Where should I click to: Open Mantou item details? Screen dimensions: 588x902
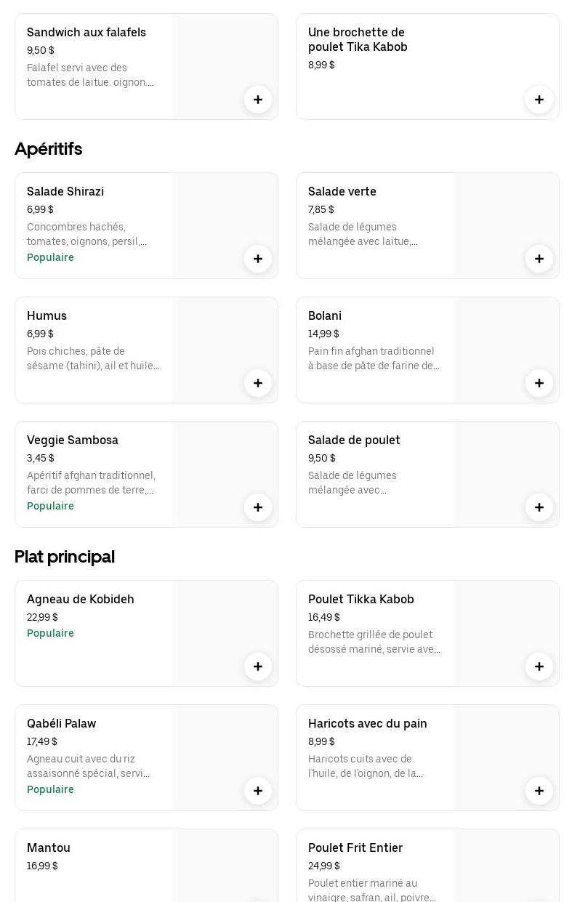tap(49, 848)
